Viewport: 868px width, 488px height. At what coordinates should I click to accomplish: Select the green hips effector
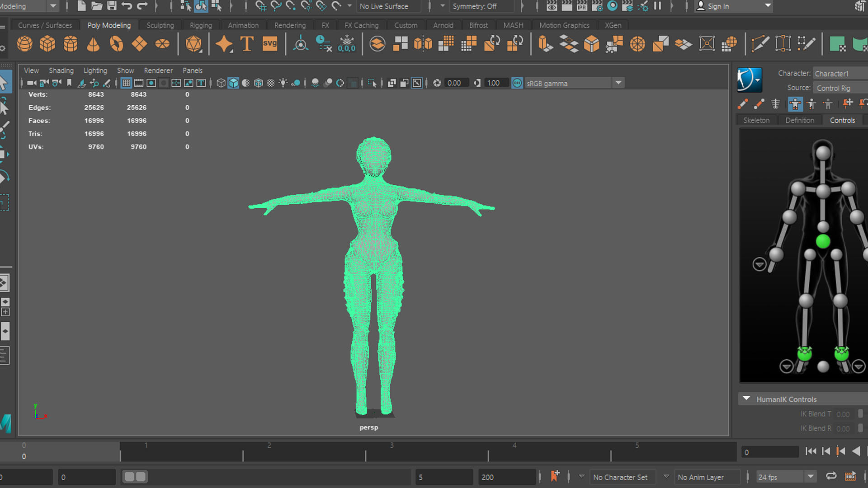click(x=823, y=241)
